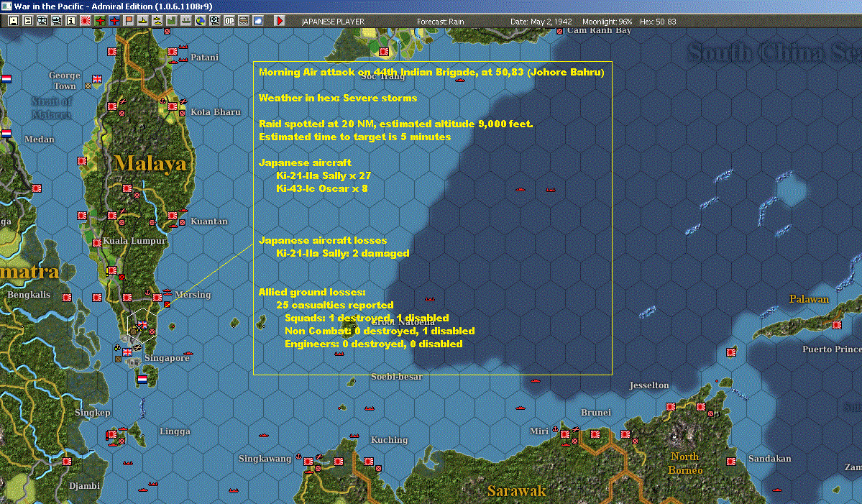Select British flag in highlighted Johore Bahru hex
The width and height of the screenshot is (862, 504).
click(x=142, y=325)
